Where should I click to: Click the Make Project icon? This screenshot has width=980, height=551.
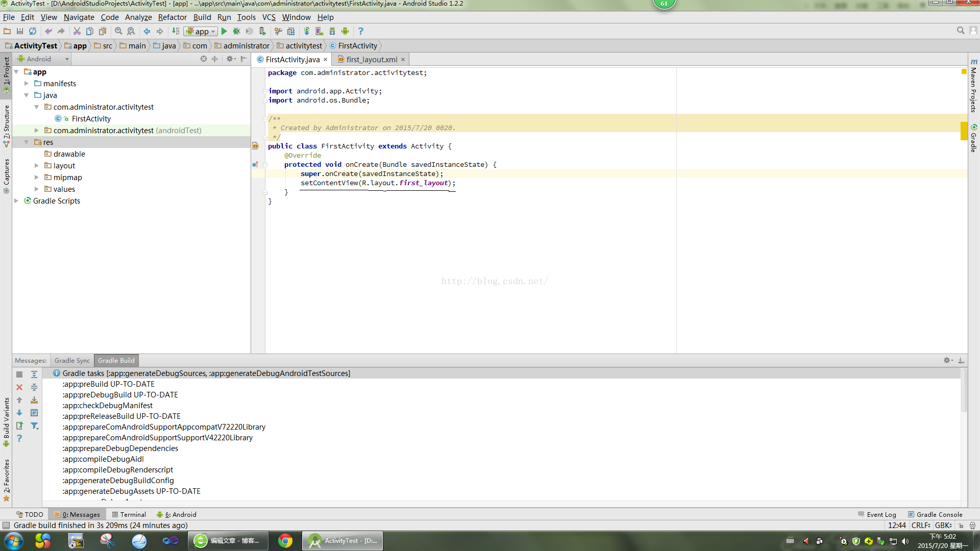(176, 31)
